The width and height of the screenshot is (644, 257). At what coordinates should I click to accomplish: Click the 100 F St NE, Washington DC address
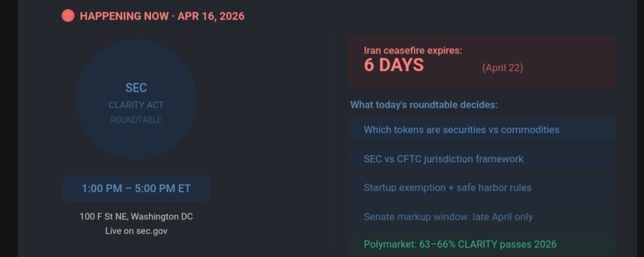point(136,216)
